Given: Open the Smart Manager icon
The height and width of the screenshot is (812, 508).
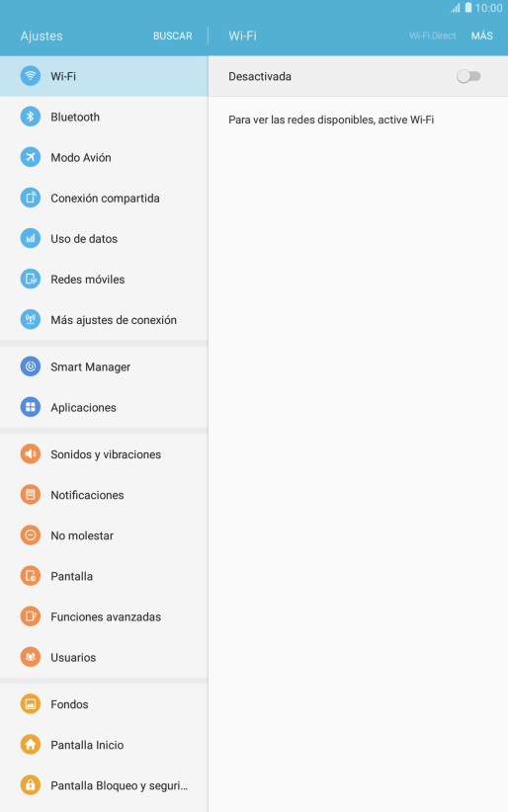Looking at the screenshot, I should [x=30, y=366].
